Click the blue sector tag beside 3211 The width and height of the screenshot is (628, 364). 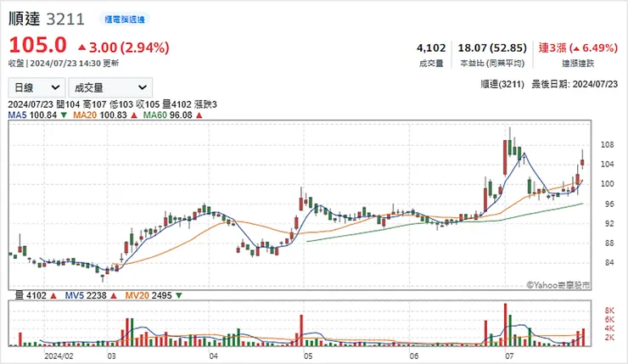pos(125,20)
